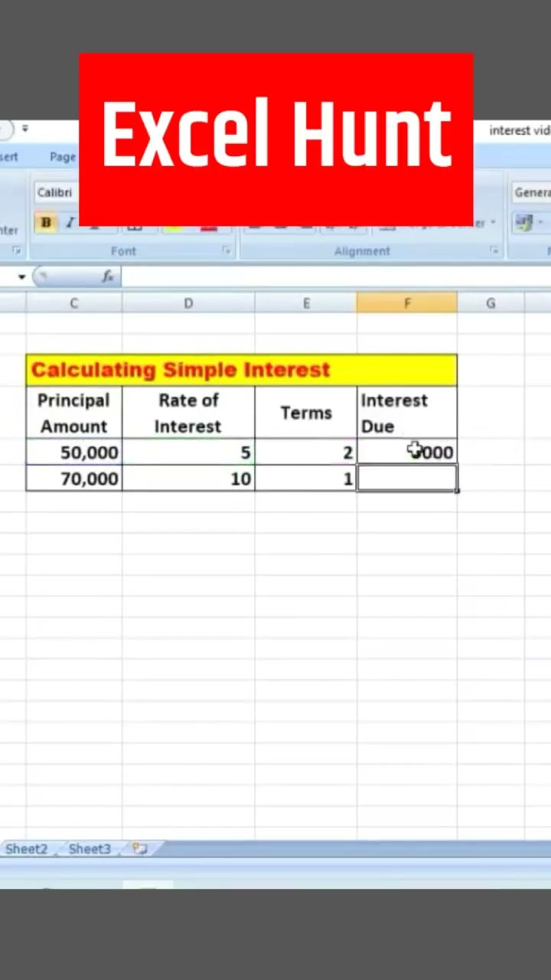Select the Terms cell with value 2

pyautogui.click(x=306, y=452)
